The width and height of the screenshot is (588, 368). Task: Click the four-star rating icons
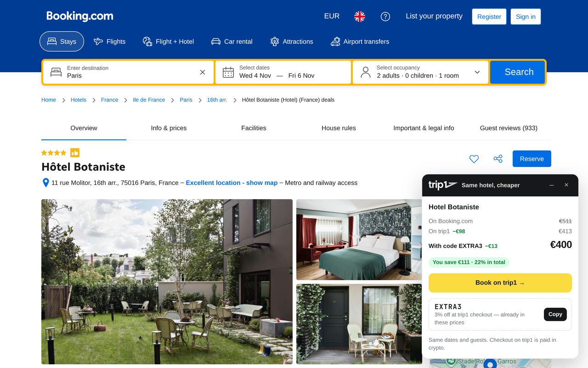click(54, 153)
